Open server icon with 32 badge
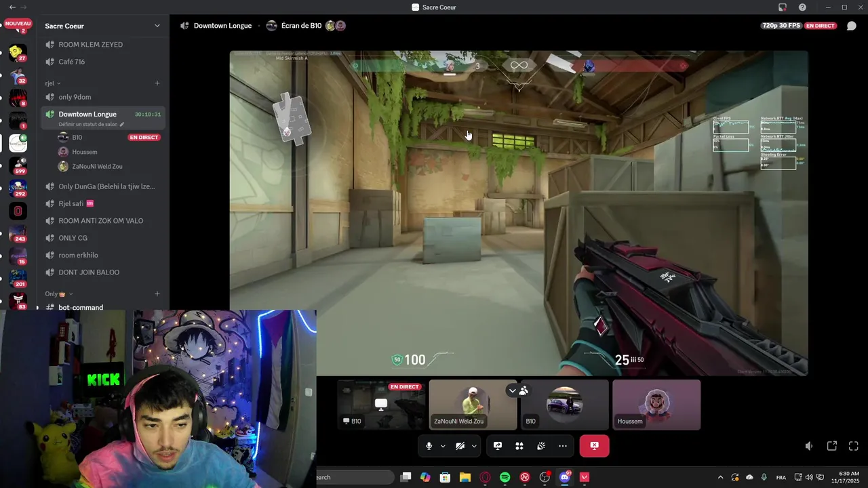The width and height of the screenshot is (868, 488). pos(18,76)
